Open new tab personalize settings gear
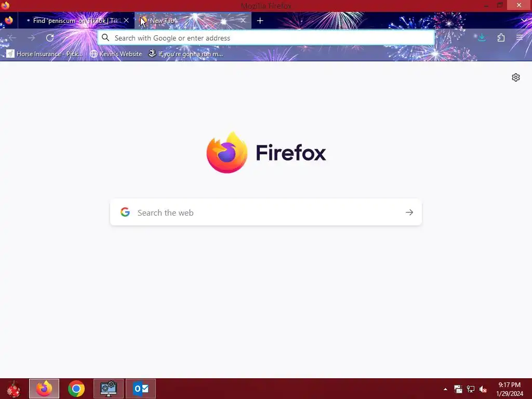 pyautogui.click(x=516, y=77)
